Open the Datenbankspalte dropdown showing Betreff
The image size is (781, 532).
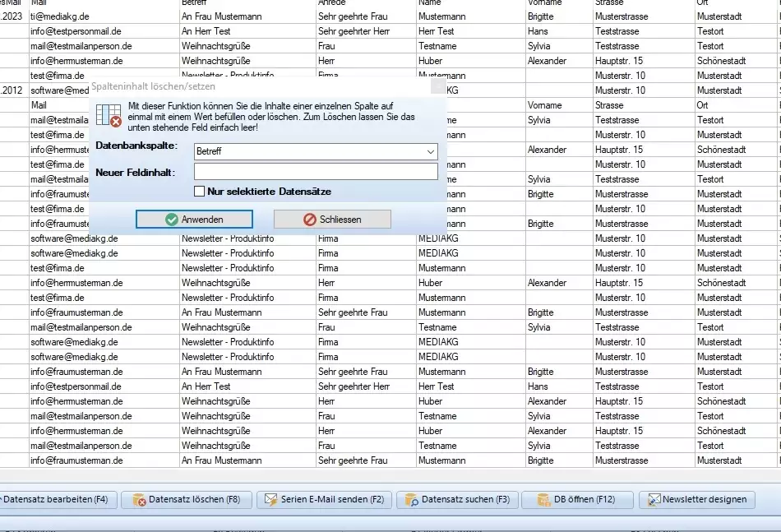coord(316,151)
